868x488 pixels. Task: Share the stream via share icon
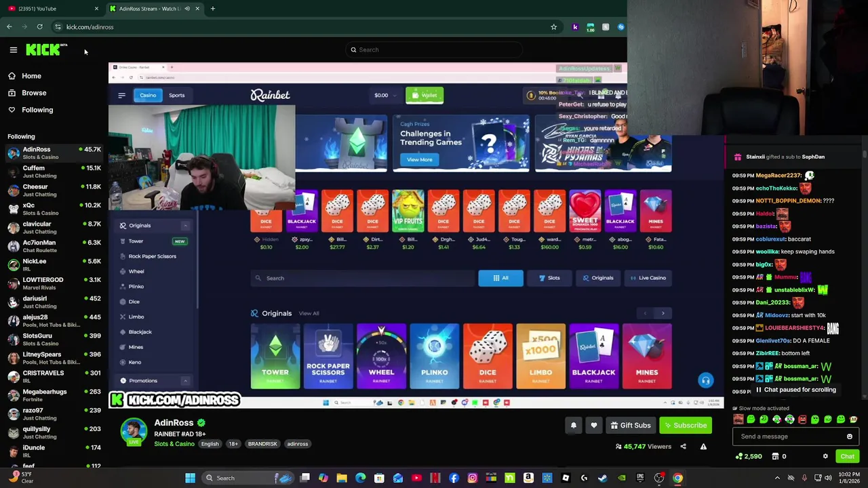pyautogui.click(x=683, y=447)
